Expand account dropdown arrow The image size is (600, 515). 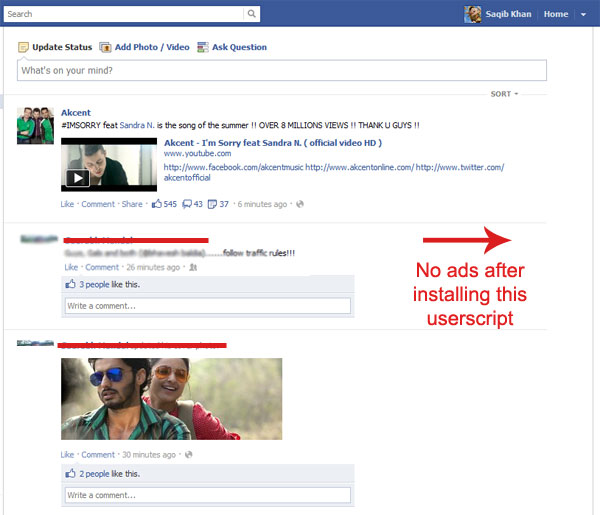point(583,15)
